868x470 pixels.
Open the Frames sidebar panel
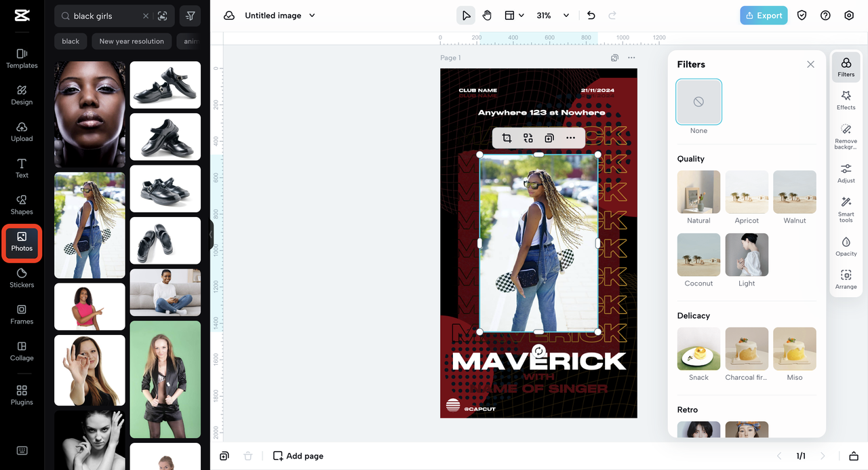22,315
